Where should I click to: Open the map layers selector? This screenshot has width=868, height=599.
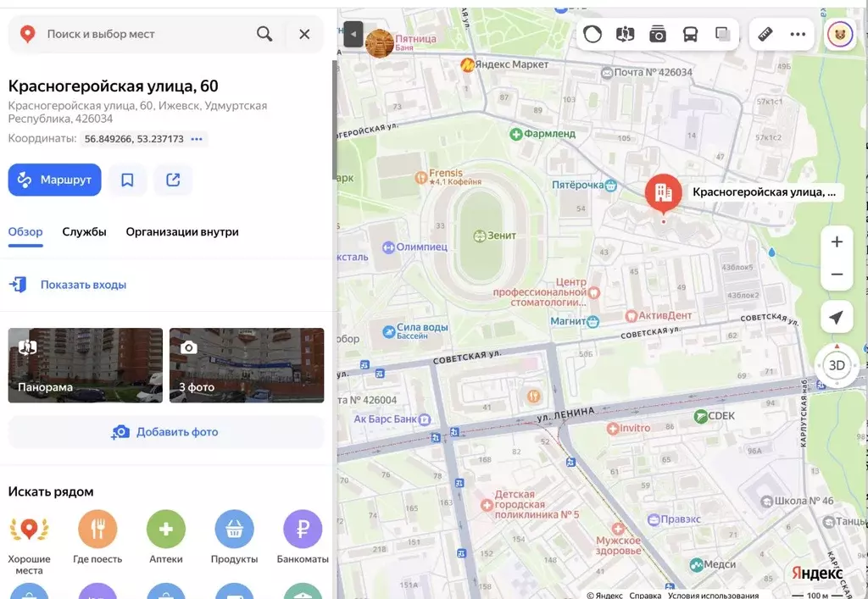(x=722, y=34)
